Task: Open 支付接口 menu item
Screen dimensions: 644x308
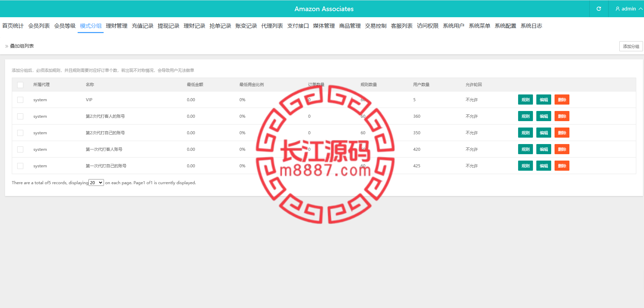Action: tap(298, 26)
